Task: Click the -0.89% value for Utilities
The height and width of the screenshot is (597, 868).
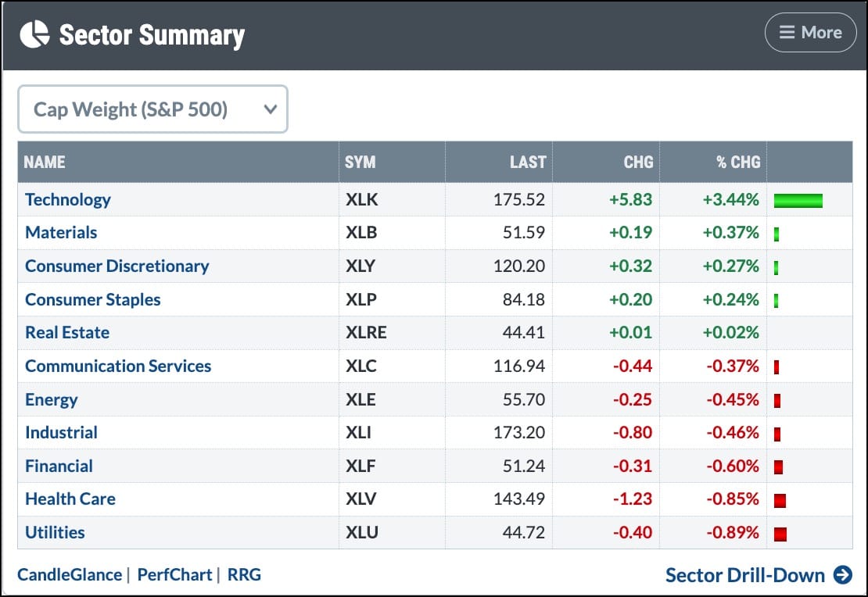Action: click(x=733, y=532)
